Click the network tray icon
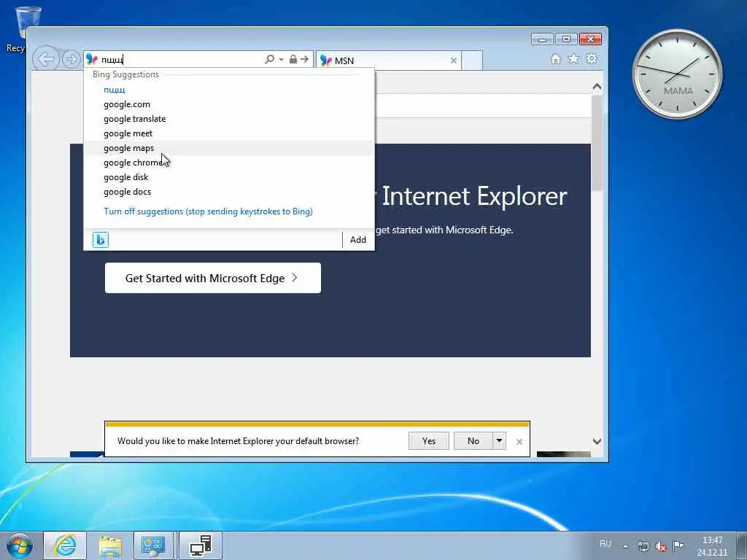 643,545
